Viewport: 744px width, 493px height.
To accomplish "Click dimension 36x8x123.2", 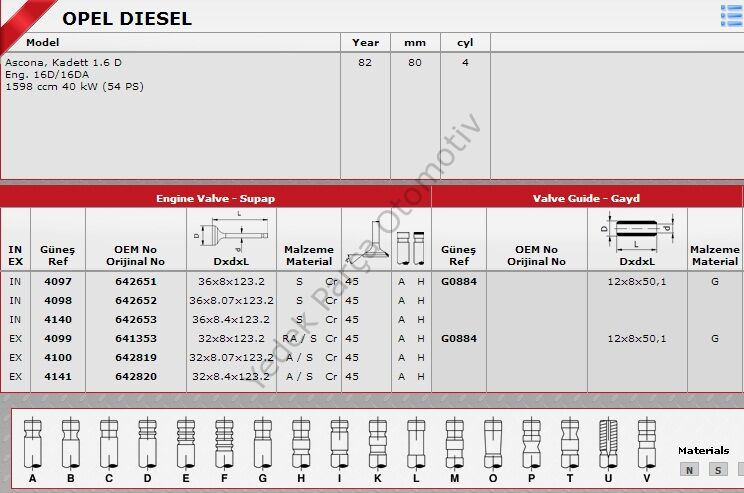I will [x=231, y=281].
